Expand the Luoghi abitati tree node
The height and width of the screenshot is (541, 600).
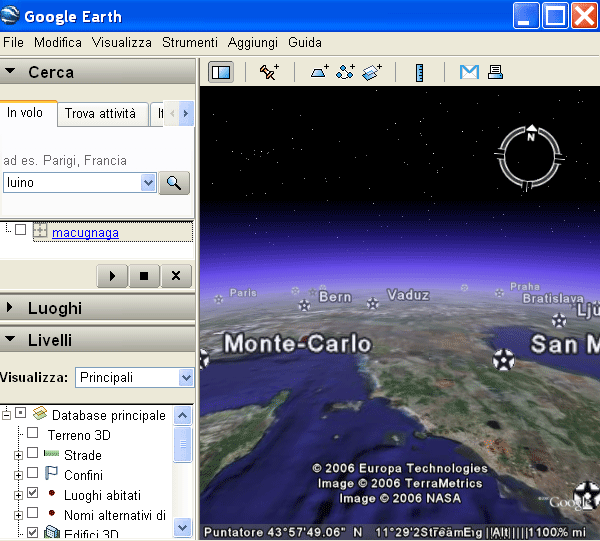18,495
